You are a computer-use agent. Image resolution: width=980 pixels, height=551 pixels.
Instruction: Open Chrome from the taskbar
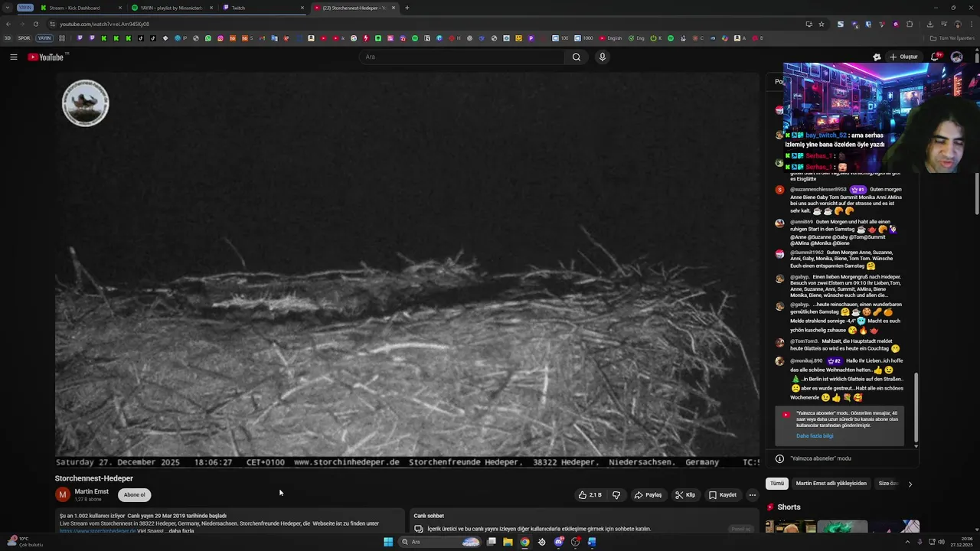tap(524, 542)
